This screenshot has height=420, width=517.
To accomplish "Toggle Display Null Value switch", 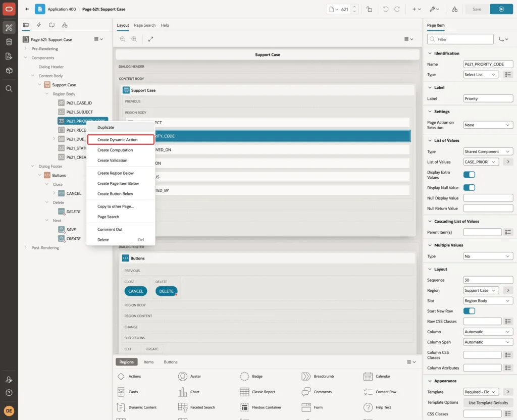I will pos(469,188).
